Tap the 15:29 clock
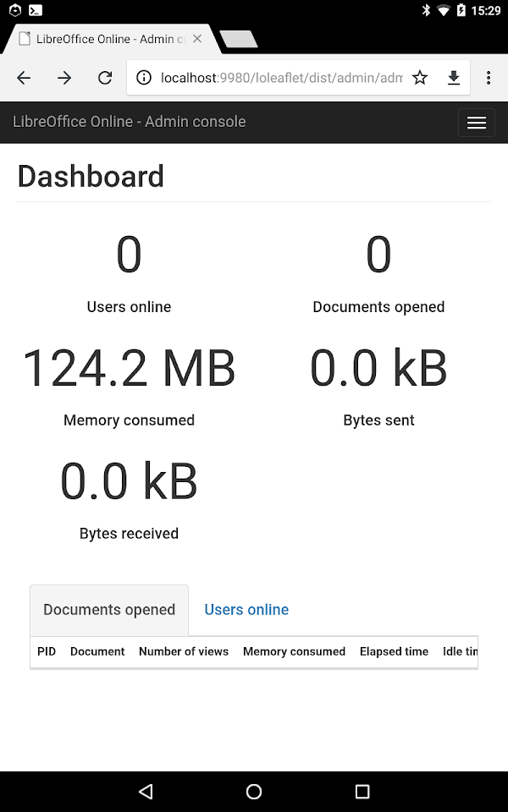 click(486, 10)
